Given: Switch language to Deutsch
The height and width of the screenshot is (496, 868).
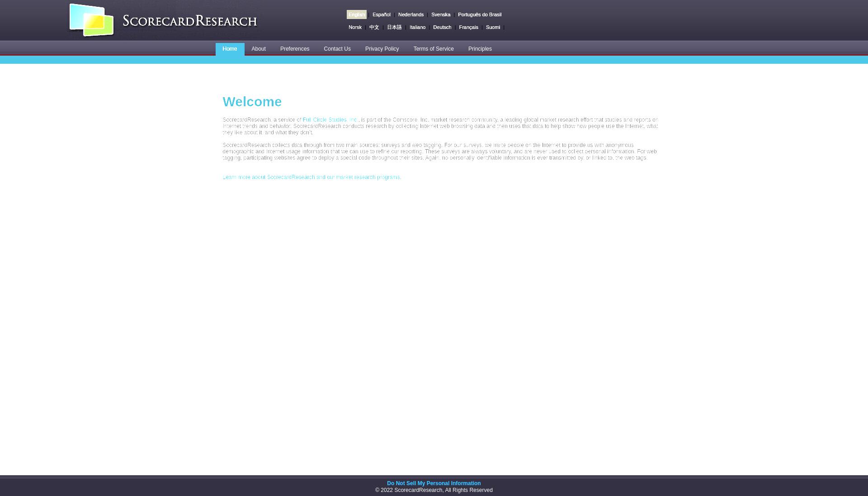Looking at the screenshot, I should pyautogui.click(x=442, y=27).
